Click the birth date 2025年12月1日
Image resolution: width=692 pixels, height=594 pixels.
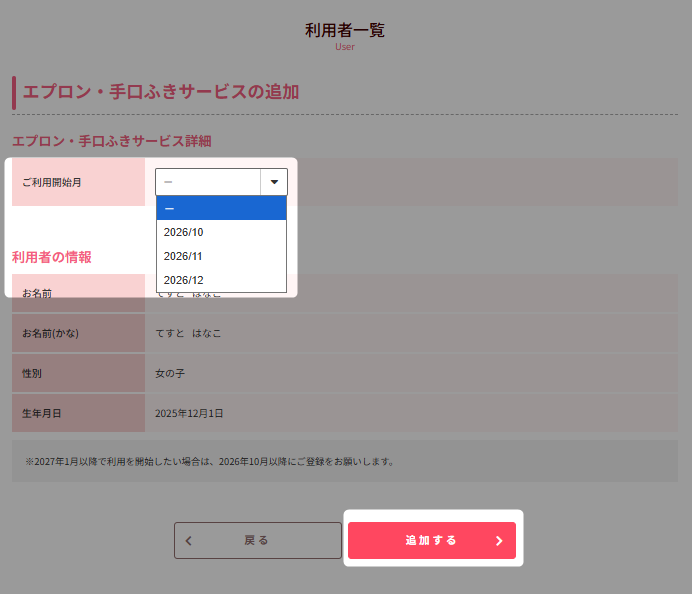pyautogui.click(x=189, y=414)
